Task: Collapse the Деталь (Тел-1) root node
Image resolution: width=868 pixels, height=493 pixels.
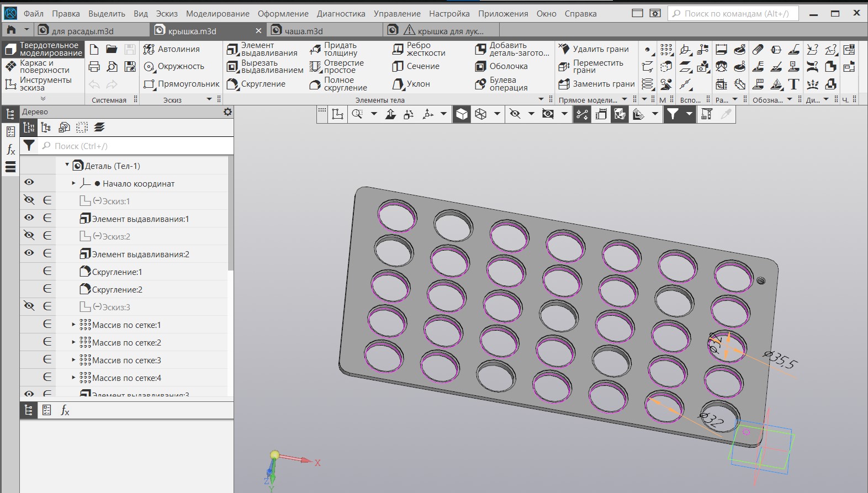Action: [x=67, y=165]
